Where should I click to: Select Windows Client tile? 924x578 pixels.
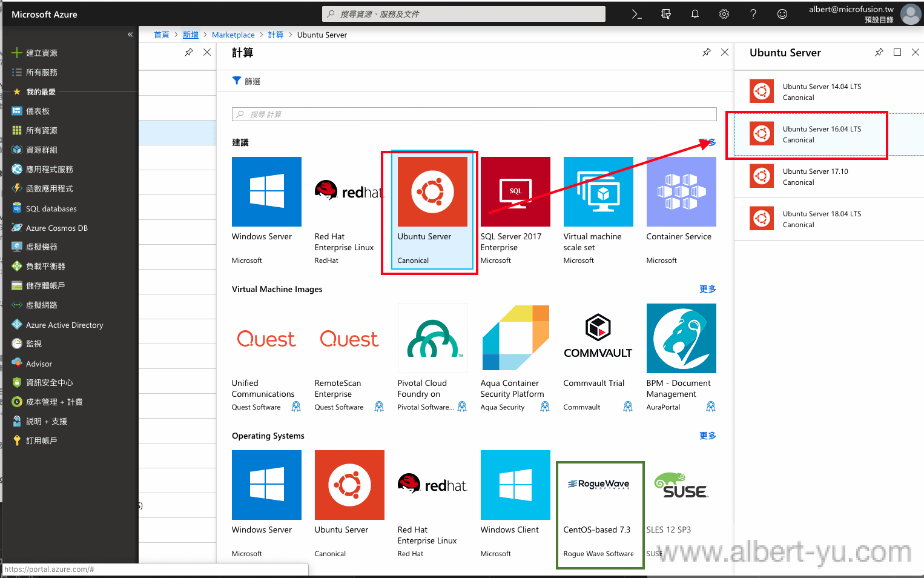pos(515,505)
